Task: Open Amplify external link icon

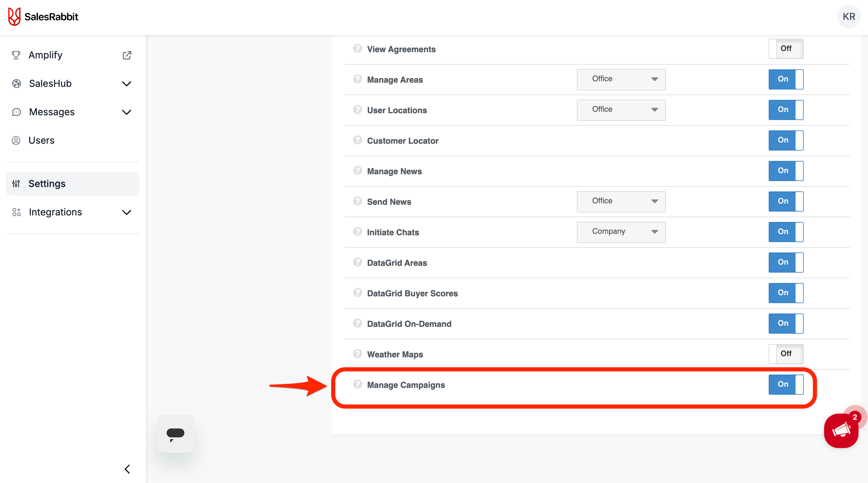Action: pos(127,55)
